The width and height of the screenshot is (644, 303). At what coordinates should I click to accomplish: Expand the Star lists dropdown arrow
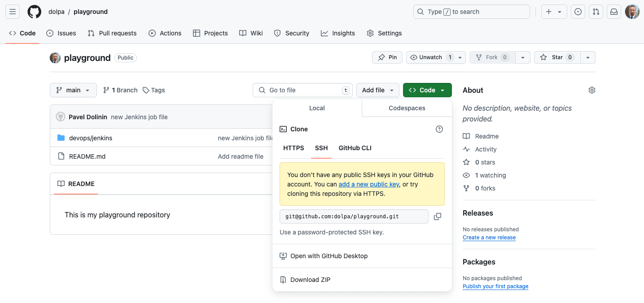pos(588,57)
